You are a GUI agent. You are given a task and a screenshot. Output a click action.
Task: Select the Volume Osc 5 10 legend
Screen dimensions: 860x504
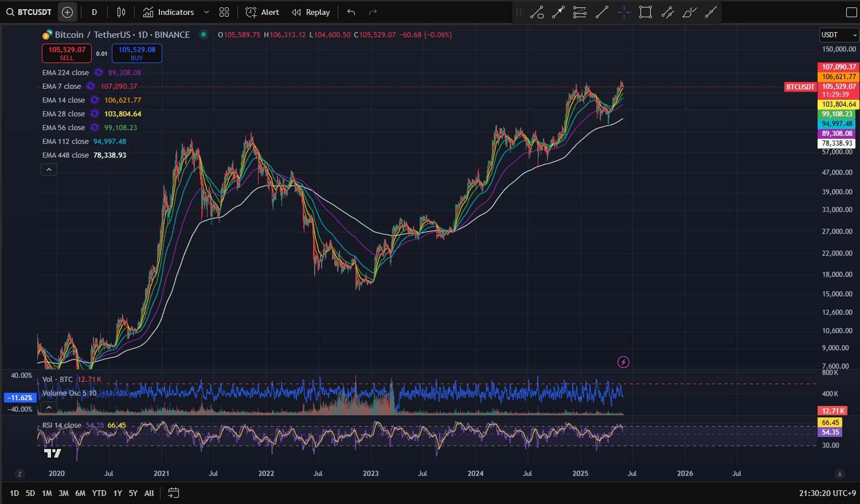[x=69, y=393]
